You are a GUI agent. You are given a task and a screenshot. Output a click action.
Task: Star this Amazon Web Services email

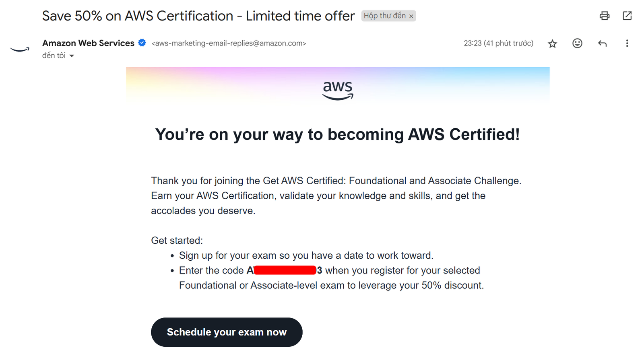coord(552,43)
